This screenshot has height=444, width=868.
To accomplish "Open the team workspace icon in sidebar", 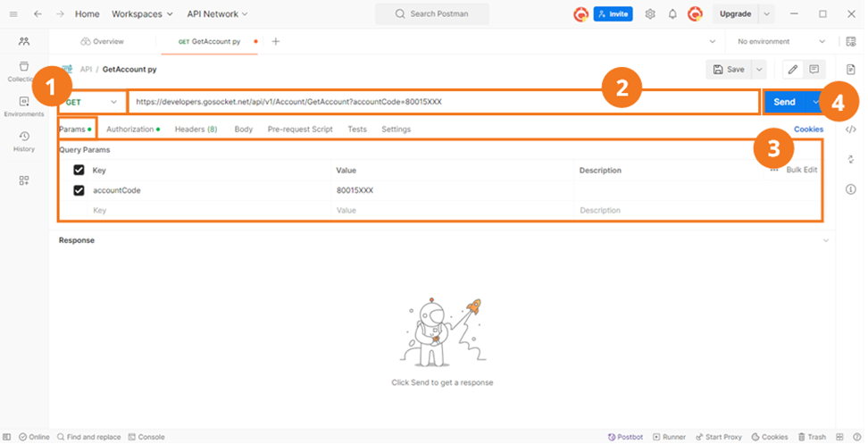I will pyautogui.click(x=24, y=41).
